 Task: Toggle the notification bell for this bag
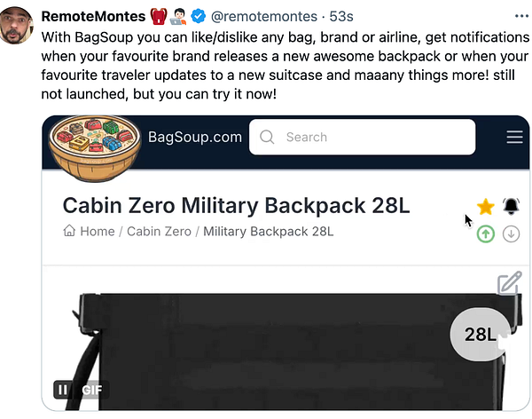click(511, 206)
